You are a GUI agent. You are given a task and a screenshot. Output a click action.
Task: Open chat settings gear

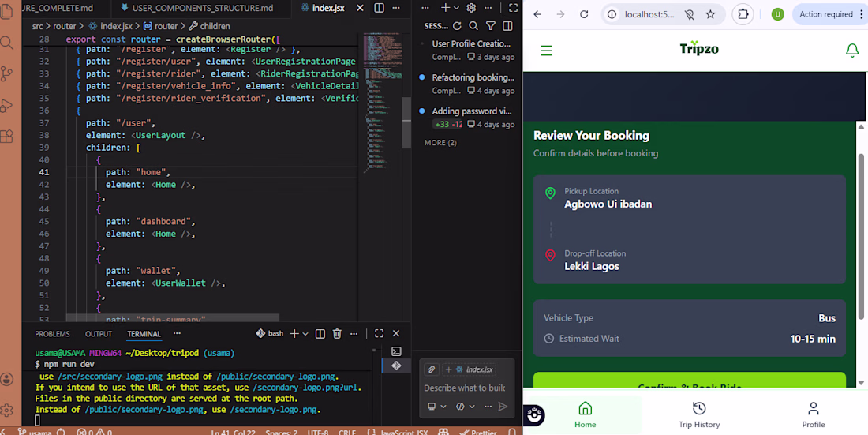[x=472, y=8]
